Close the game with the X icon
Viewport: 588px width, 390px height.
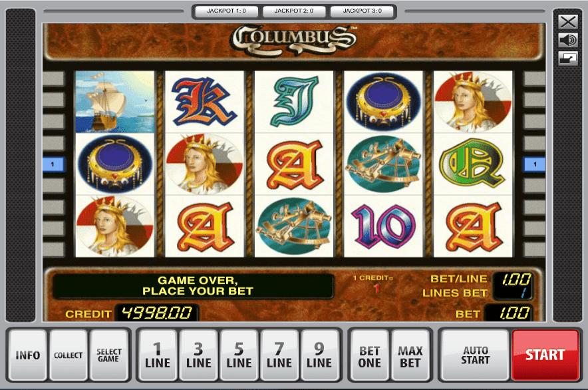point(568,22)
